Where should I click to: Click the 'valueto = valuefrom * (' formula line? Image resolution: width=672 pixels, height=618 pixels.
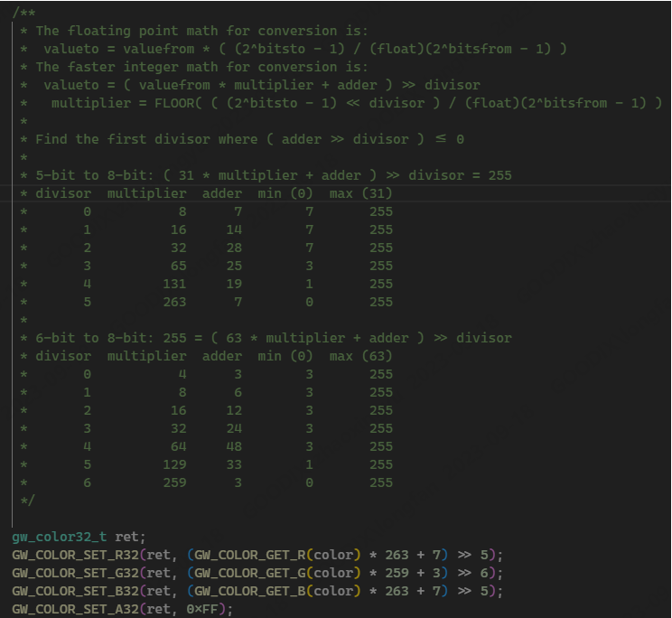click(x=305, y=49)
